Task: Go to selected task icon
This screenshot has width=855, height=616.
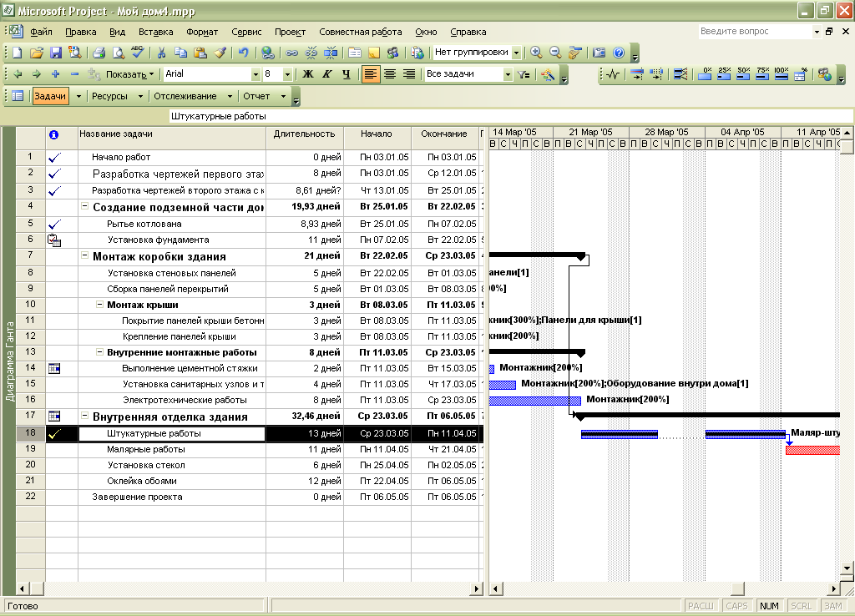Action: [574, 53]
